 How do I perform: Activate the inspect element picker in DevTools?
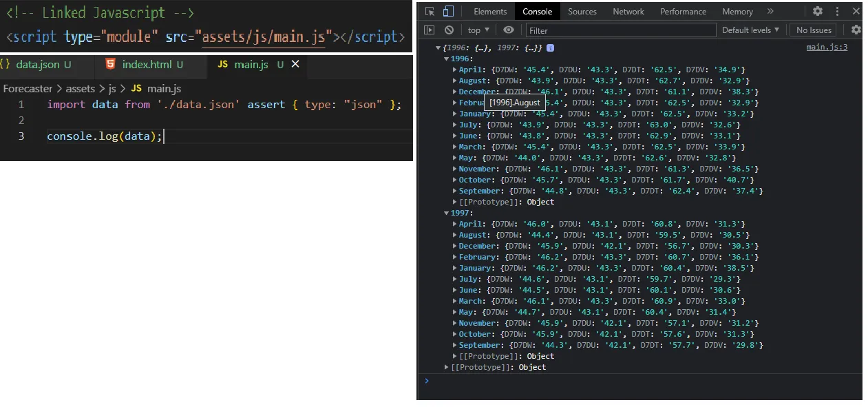(x=430, y=12)
